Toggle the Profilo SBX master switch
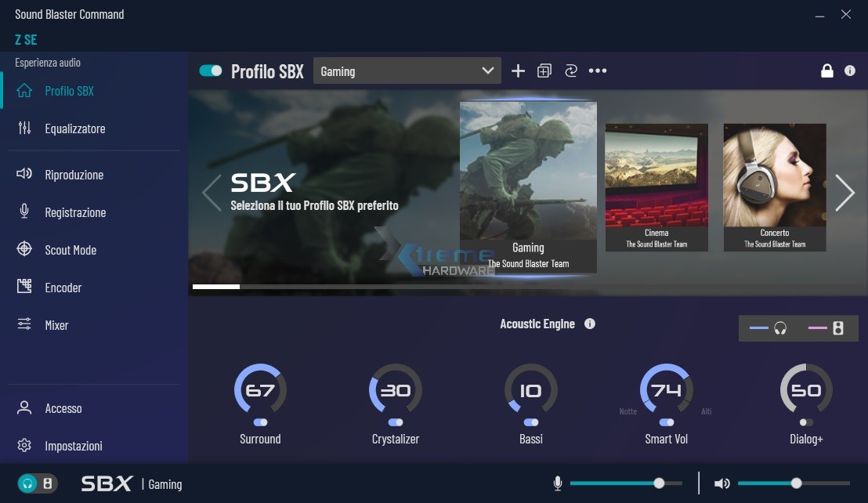868x503 pixels. (x=211, y=71)
